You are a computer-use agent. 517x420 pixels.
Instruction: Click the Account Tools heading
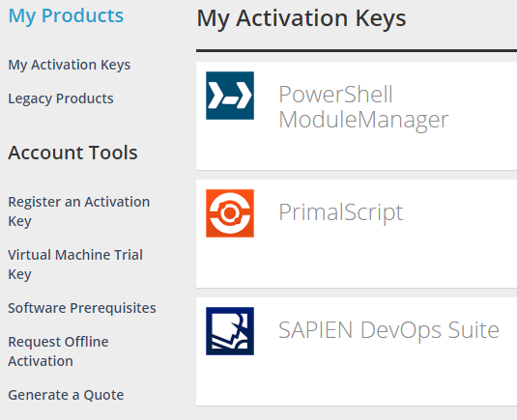[x=72, y=153]
